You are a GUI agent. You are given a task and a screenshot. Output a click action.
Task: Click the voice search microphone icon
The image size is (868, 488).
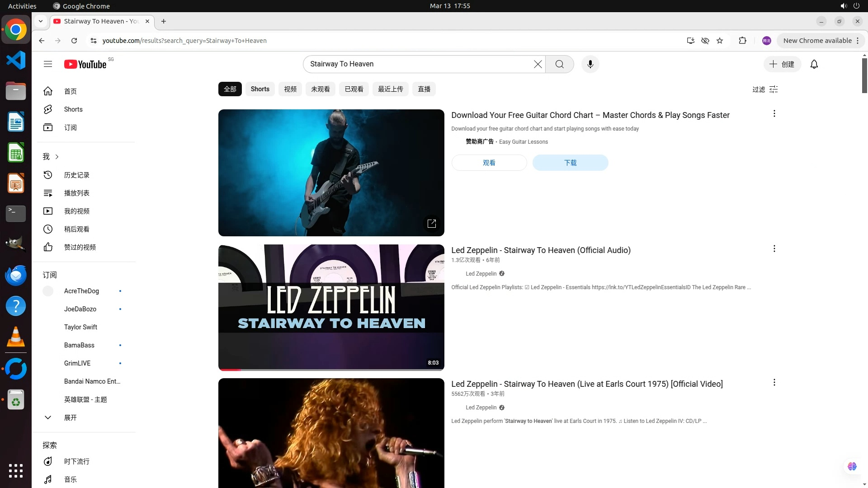pos(590,64)
